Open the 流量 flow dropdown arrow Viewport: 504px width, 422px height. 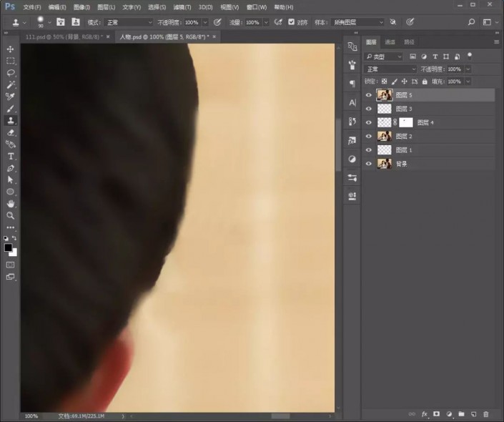tap(266, 22)
